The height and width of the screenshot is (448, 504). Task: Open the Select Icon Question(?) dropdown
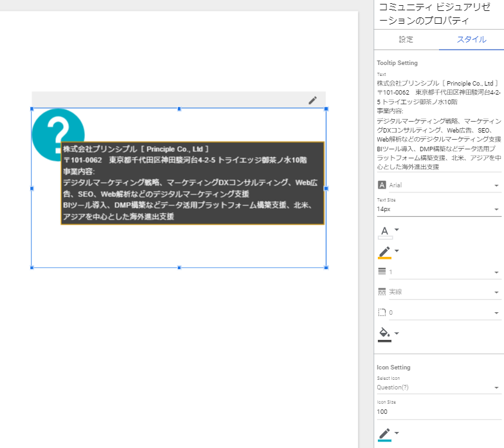pos(438,387)
